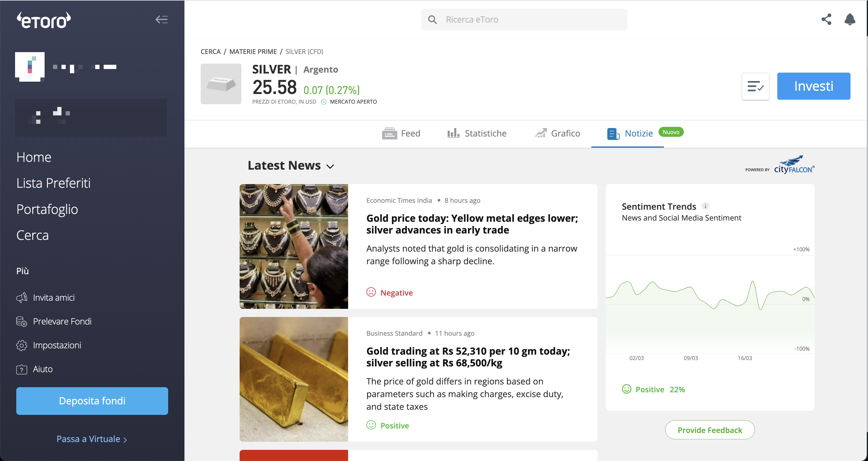Image resolution: width=868 pixels, height=461 pixels.
Task: Switch to the Statistiche tab
Action: pyautogui.click(x=476, y=133)
